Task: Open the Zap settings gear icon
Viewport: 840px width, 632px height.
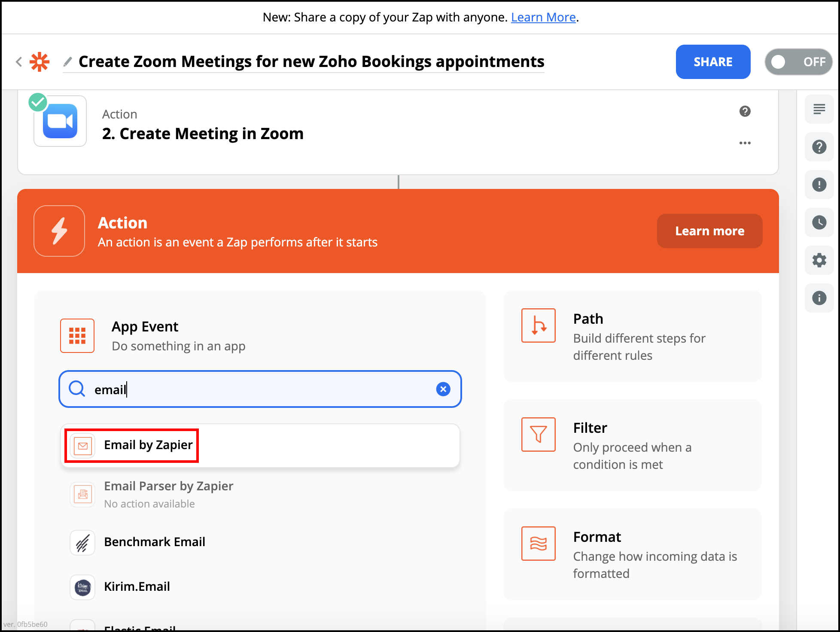Action: pos(819,260)
